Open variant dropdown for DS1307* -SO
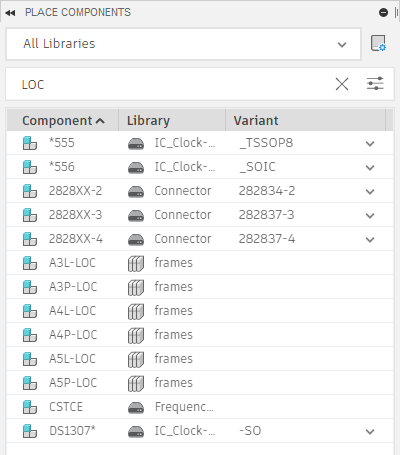 tap(370, 432)
